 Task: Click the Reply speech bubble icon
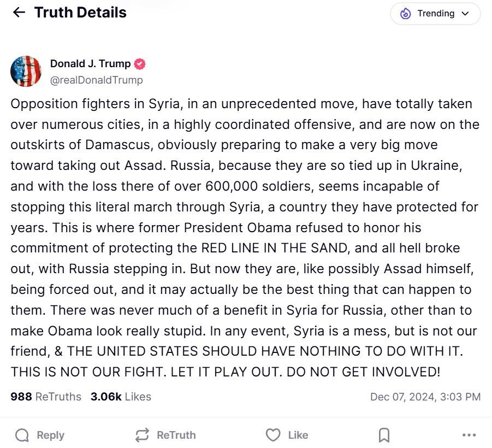tap(22, 435)
